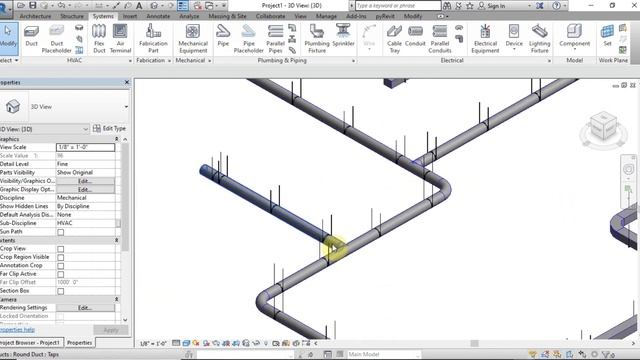The image size is (640, 360).
Task: Open the Analyze ribbon tab
Action: point(189,16)
